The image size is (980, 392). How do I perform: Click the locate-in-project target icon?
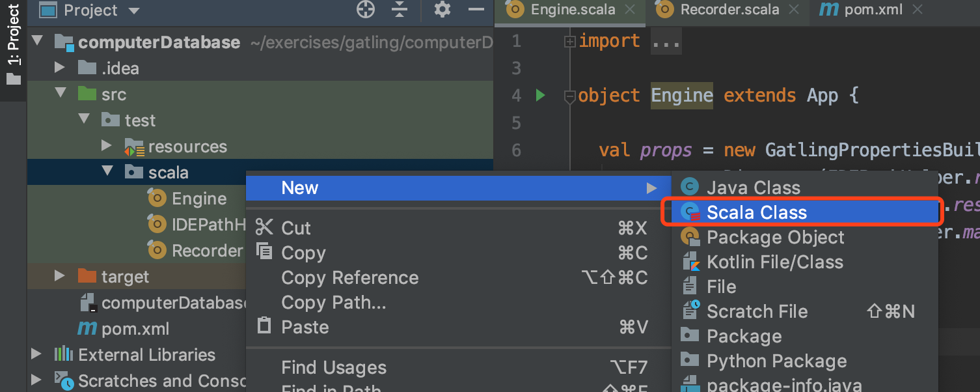click(x=366, y=10)
